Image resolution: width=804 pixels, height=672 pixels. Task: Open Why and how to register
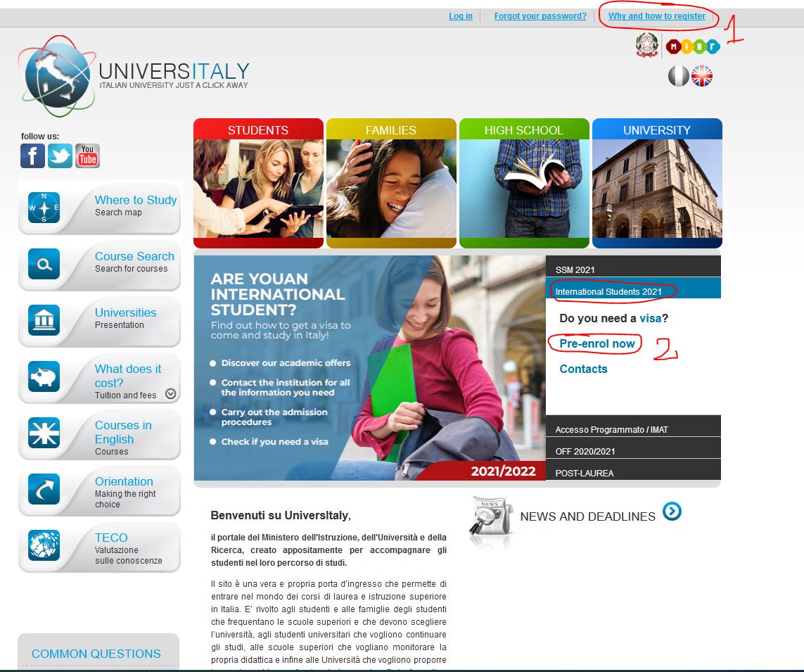click(x=656, y=16)
